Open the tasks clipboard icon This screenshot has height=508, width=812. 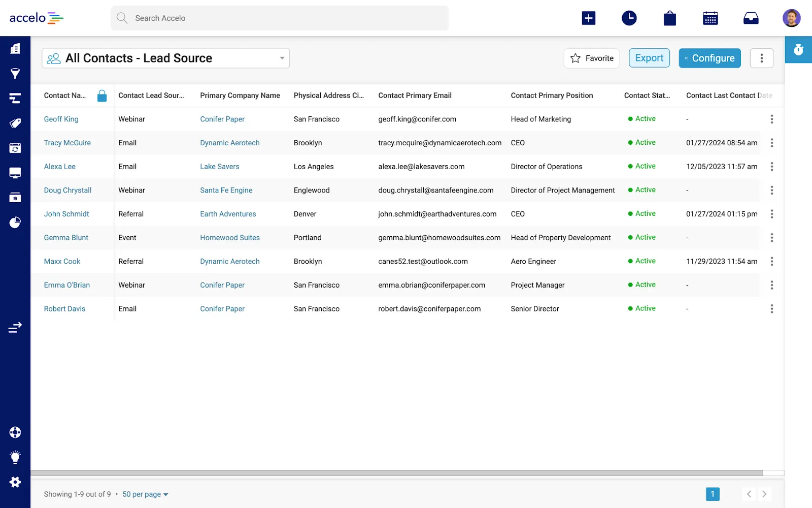[x=669, y=18]
